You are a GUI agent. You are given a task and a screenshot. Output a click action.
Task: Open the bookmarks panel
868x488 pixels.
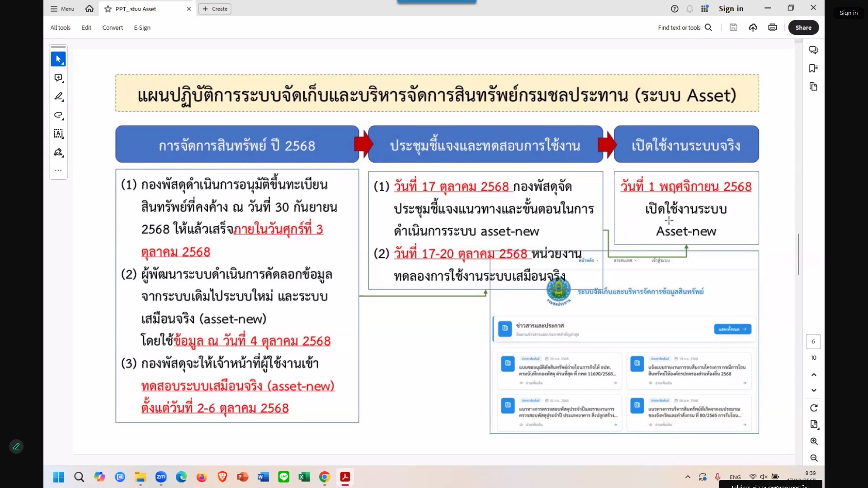(x=813, y=68)
